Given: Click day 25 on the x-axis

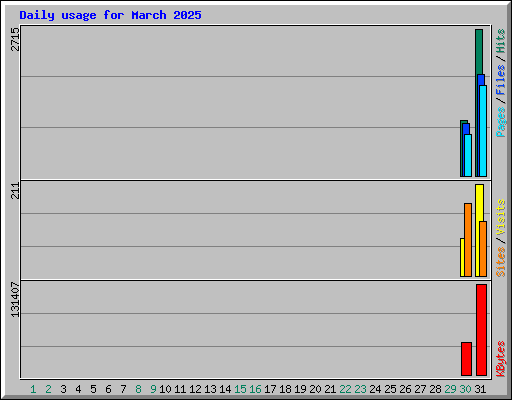Looking at the screenshot, I should coord(390,389).
